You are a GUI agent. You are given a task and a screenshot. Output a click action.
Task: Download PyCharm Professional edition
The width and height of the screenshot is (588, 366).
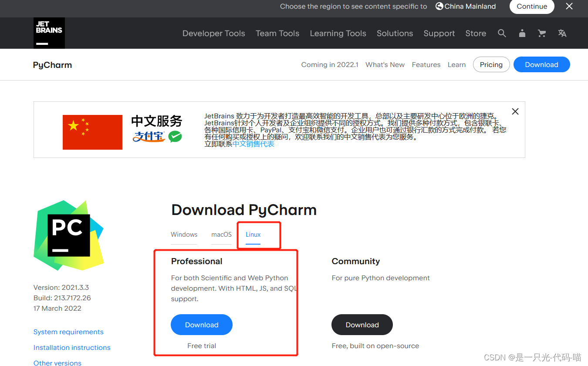point(202,325)
